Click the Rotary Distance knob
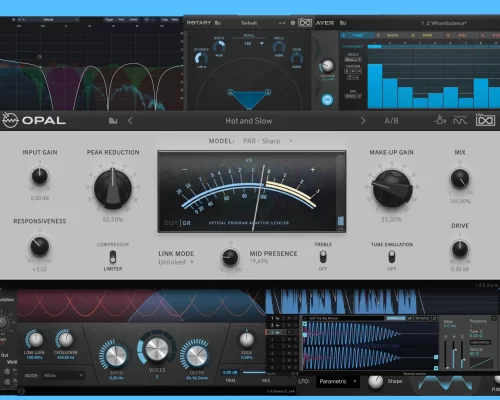The height and width of the screenshot is (400, 500). [201, 59]
